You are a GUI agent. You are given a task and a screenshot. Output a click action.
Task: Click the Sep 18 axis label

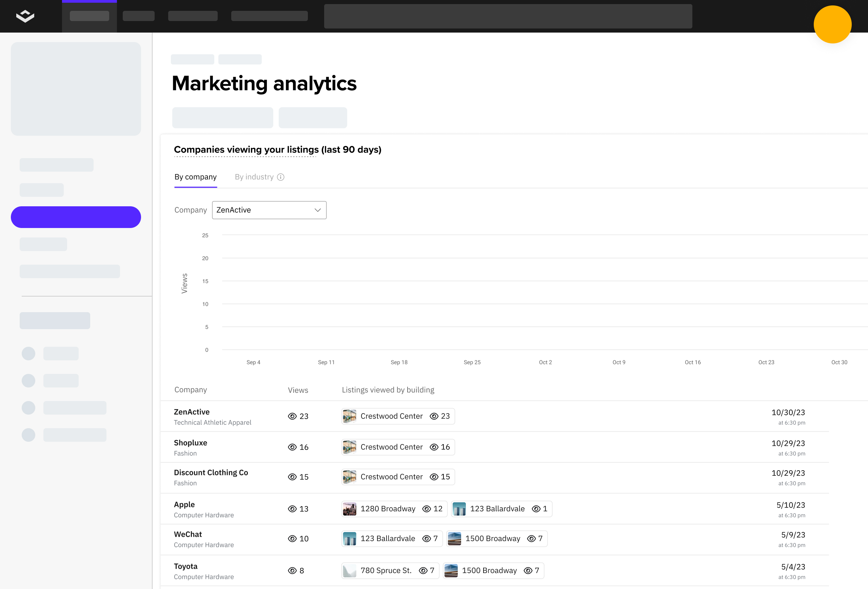[399, 362]
